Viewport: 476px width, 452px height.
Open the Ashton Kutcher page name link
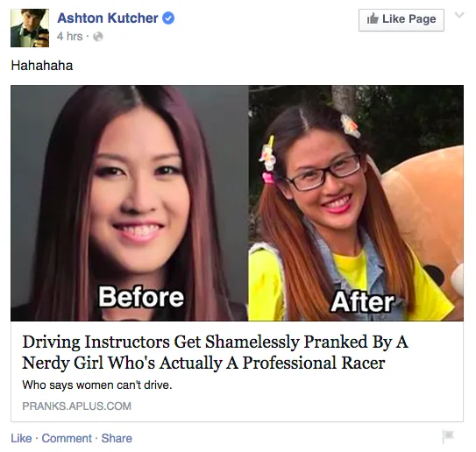(x=108, y=18)
